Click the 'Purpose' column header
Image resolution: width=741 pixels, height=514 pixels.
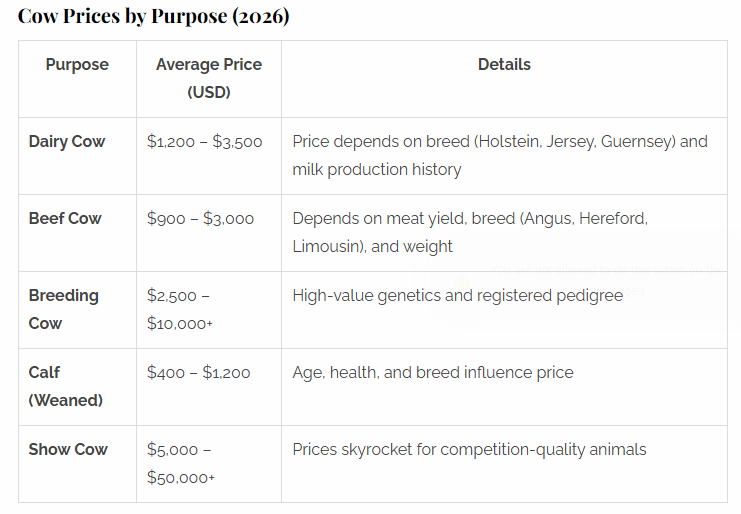77,64
